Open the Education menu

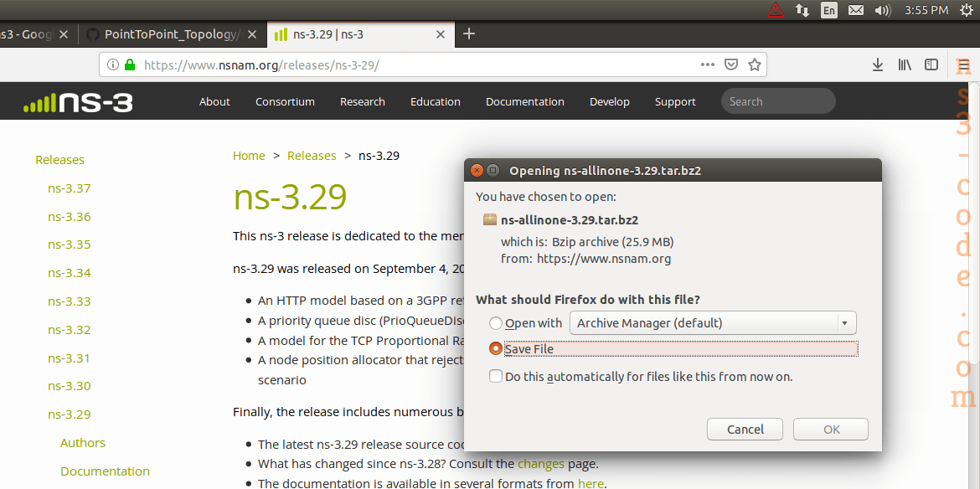(436, 102)
